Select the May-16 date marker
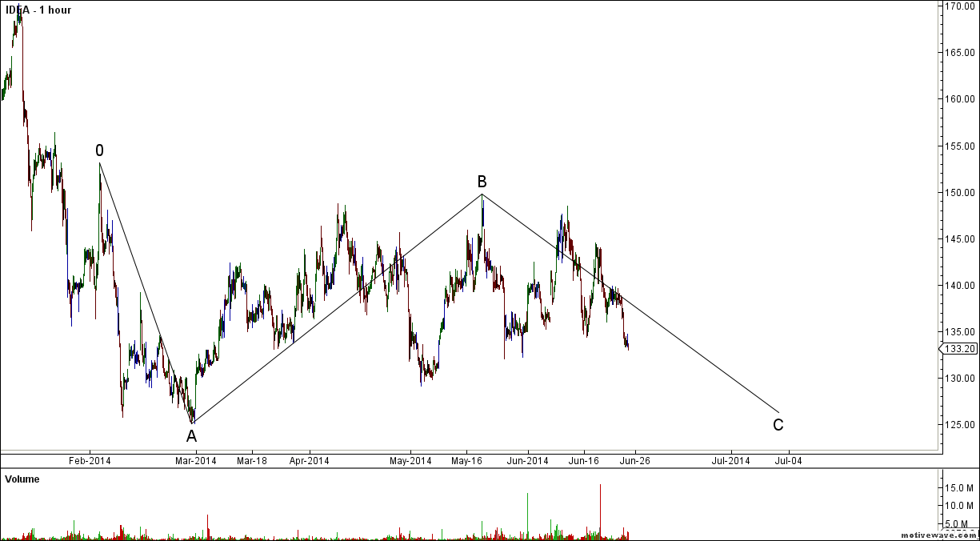The width and height of the screenshot is (980, 541). [x=466, y=461]
